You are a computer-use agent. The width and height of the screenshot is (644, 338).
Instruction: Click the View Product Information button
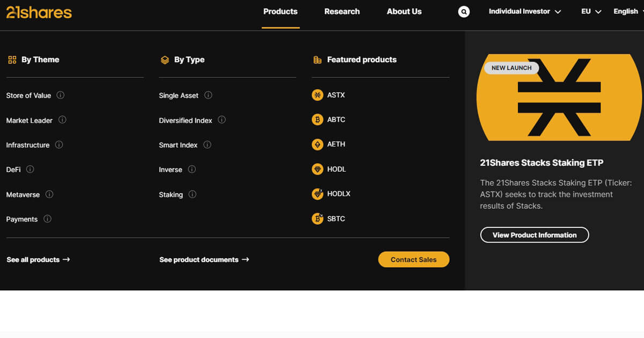(x=535, y=235)
